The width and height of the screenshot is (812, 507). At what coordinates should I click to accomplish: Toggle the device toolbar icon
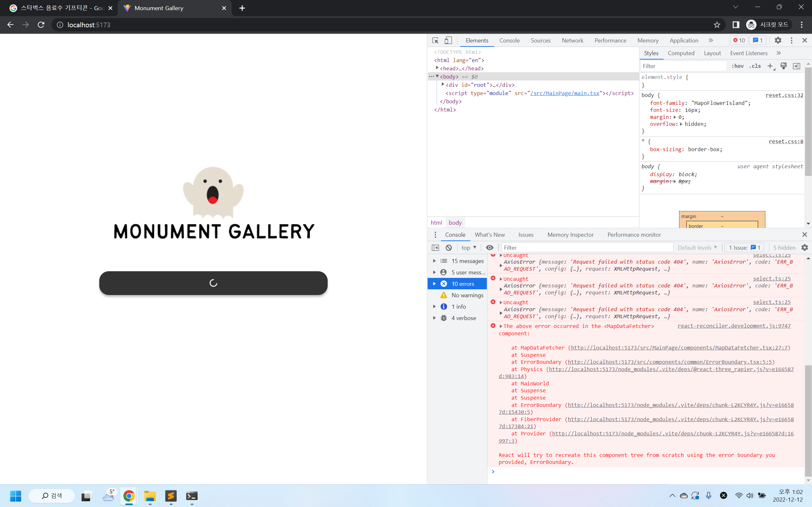point(448,40)
